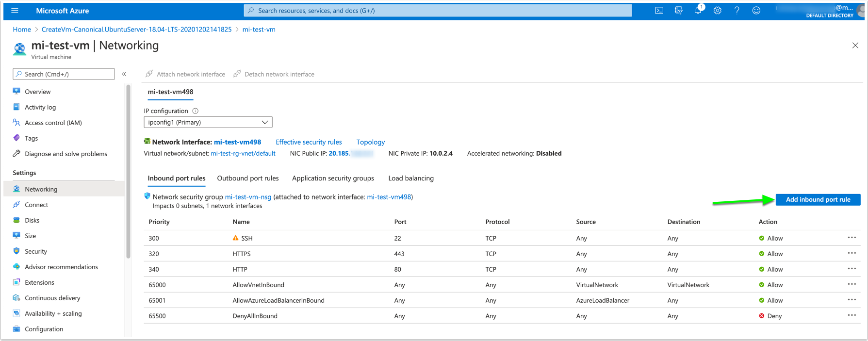
Task: Close the Networking blade
Action: point(855,46)
